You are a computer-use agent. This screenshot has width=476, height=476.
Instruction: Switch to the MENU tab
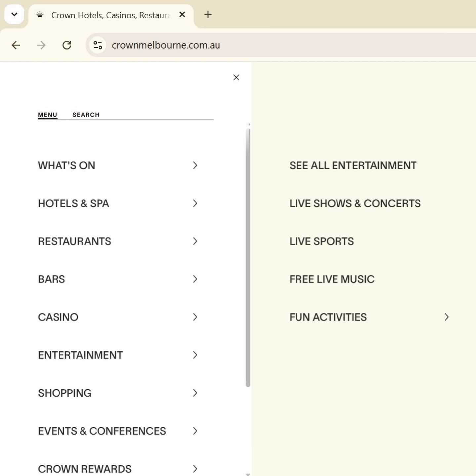(48, 115)
